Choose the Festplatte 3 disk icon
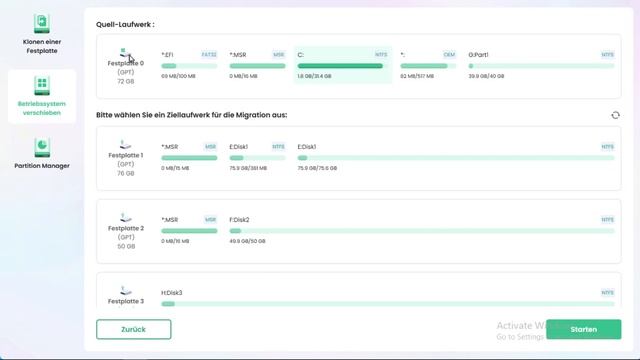The image size is (640, 360). pyautogui.click(x=125, y=291)
